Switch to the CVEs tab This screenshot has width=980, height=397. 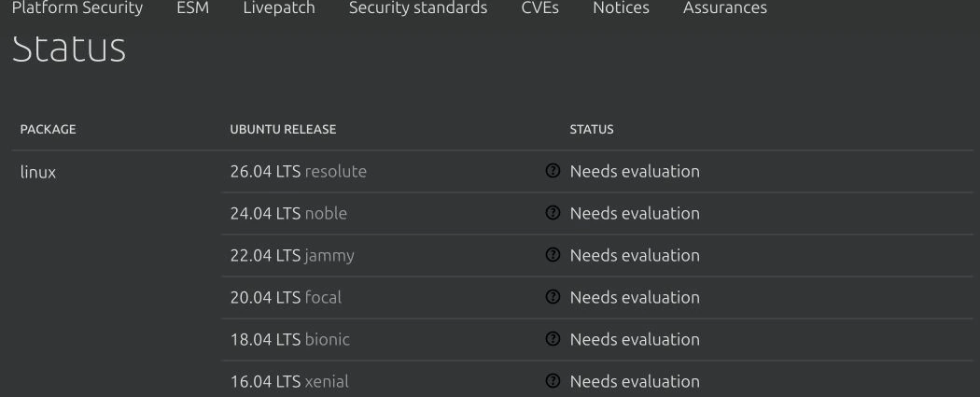(540, 8)
